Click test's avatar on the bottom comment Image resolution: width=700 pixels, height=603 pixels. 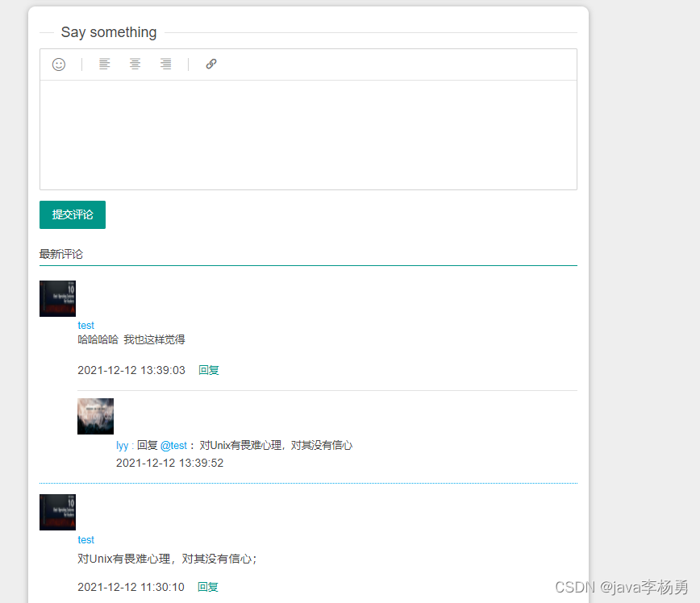[x=56, y=512]
